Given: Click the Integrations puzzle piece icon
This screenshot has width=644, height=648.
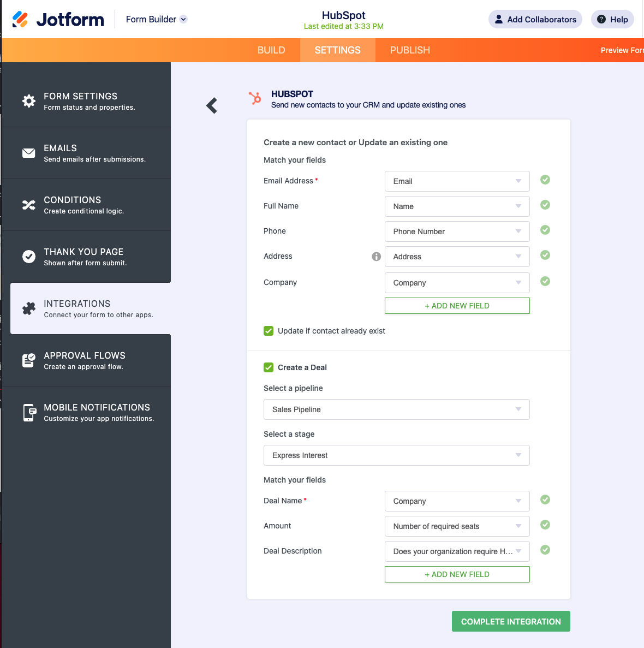Looking at the screenshot, I should click(x=29, y=308).
